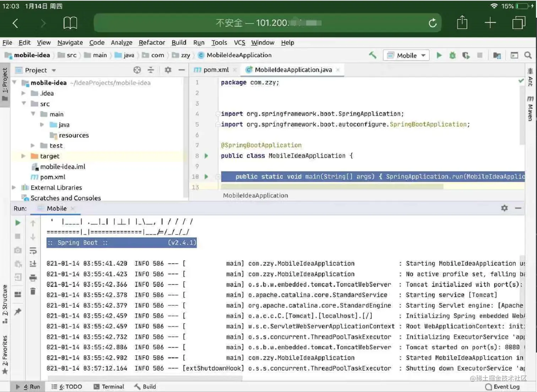Open the Terminal tool window
This screenshot has width=537, height=392.
click(109, 387)
